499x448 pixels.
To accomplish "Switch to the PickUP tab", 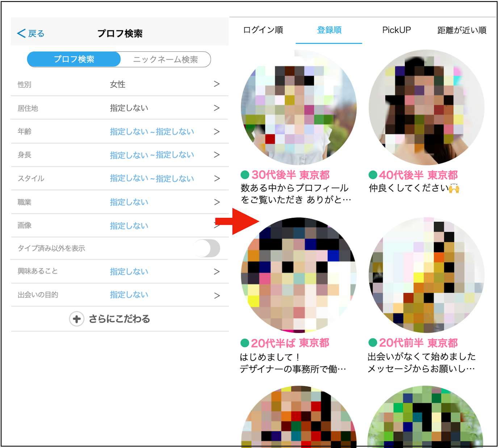I will (x=397, y=30).
